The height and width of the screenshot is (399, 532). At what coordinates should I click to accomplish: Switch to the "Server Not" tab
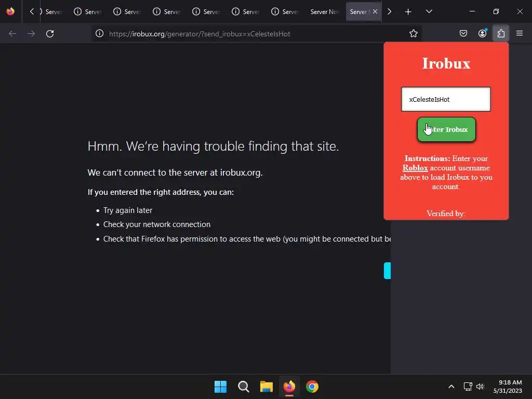324,11
